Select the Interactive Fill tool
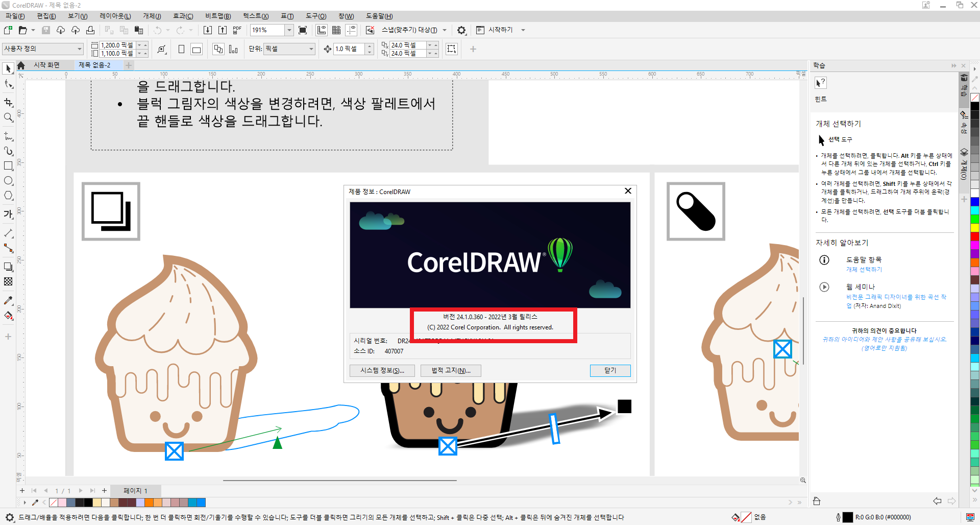980x525 pixels. tap(8, 316)
